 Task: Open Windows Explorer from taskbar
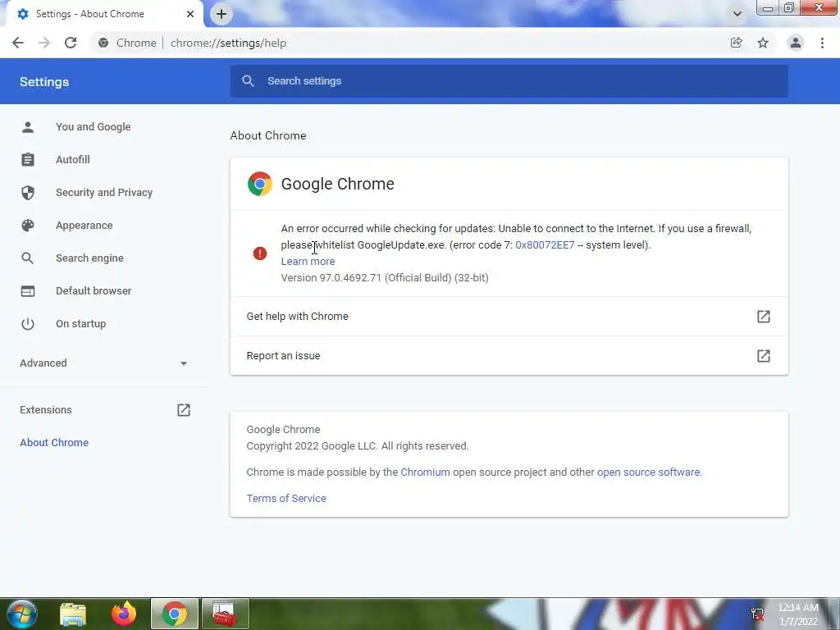pos(73,614)
